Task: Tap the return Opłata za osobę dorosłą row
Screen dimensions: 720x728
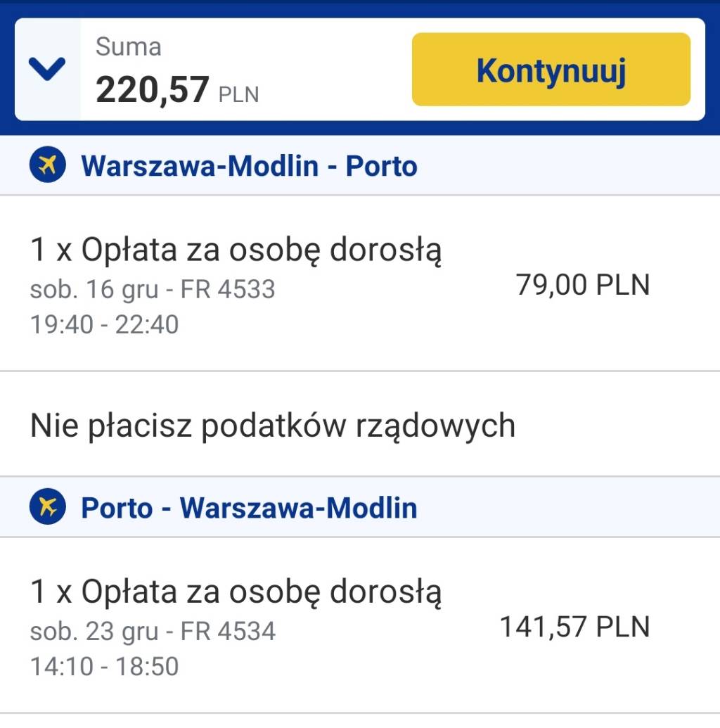Action: pos(360,625)
